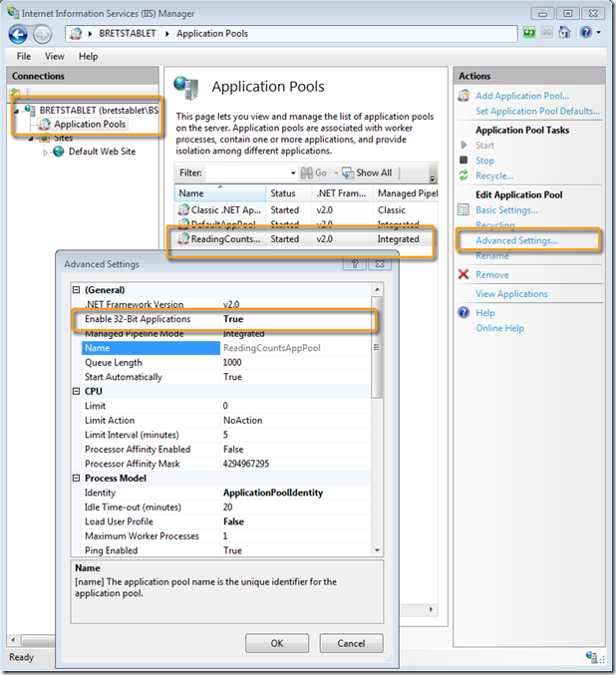This screenshot has width=616, height=675.
Task: Open the File menu
Action: point(24,57)
